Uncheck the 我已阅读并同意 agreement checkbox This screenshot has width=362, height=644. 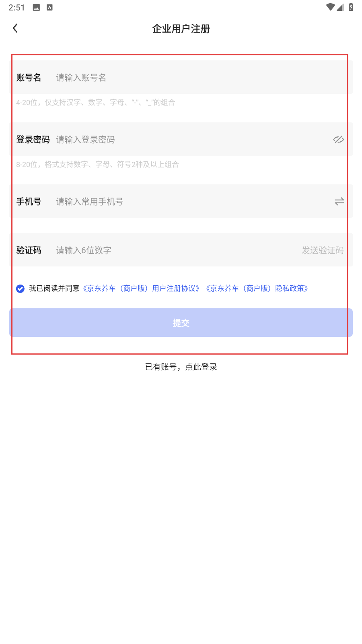coord(21,289)
